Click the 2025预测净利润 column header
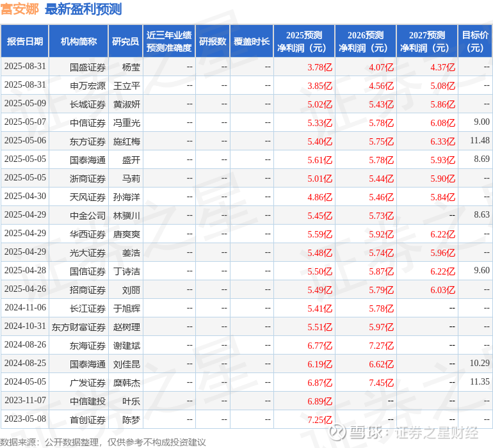 tap(304, 41)
